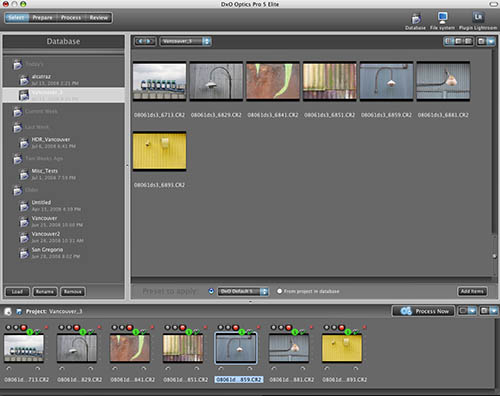Select browser thumbnail 08061ds3_6713.CR2
This screenshot has width=500, height=396.
[159, 81]
